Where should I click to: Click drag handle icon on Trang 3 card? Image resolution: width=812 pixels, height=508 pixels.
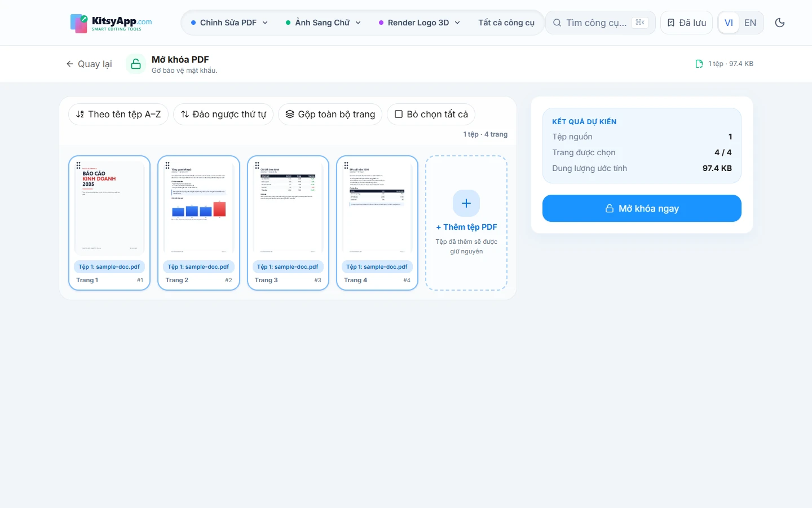(x=257, y=165)
